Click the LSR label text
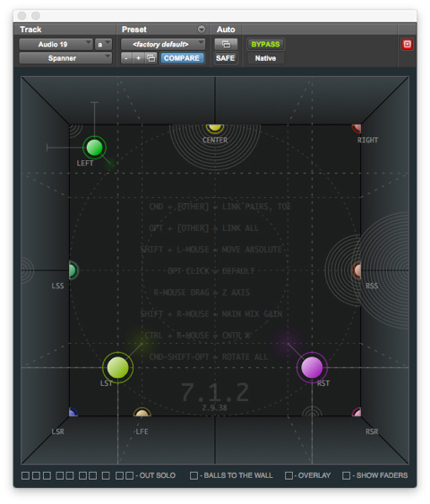The width and height of the screenshot is (430, 504). (58, 431)
